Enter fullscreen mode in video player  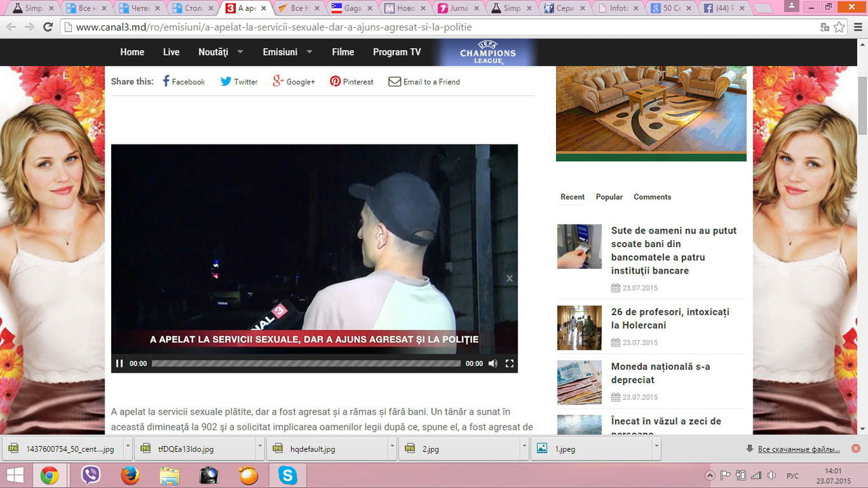(509, 363)
